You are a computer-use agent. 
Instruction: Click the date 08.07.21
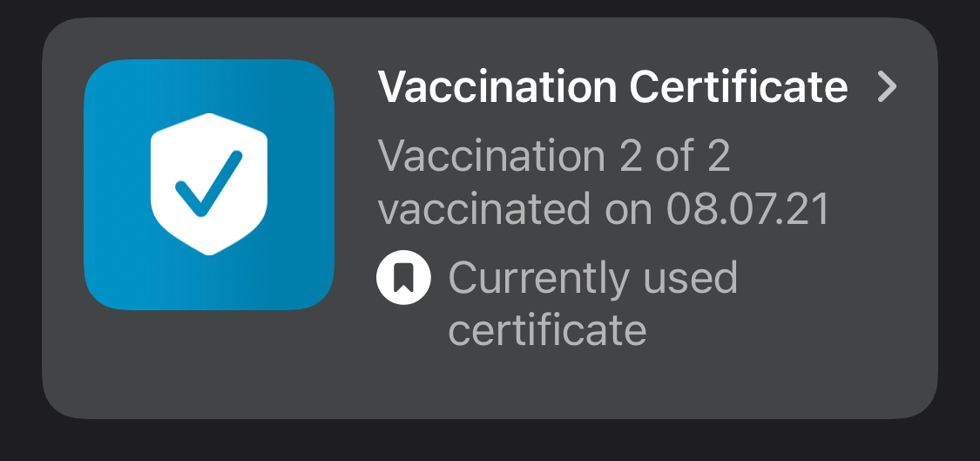[748, 208]
